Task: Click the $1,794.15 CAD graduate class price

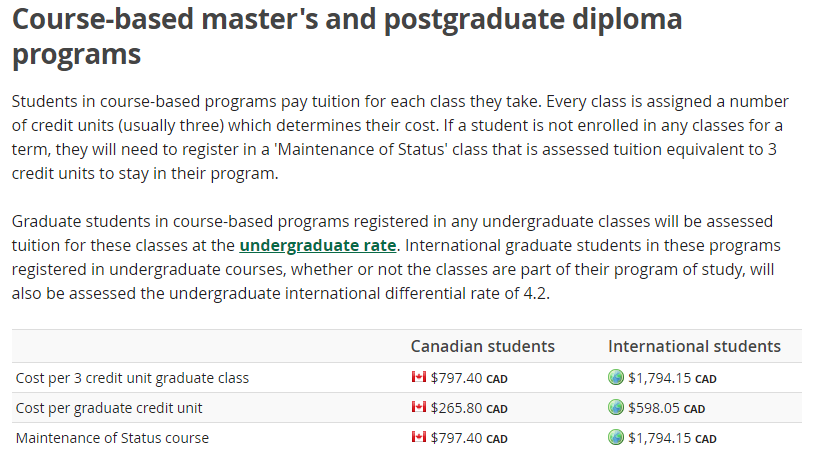Action: [672, 378]
